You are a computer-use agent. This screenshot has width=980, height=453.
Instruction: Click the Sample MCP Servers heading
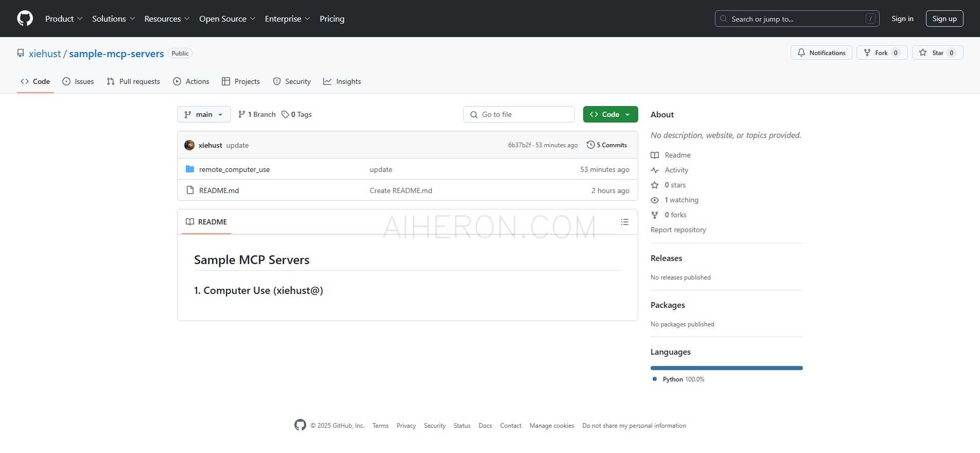(252, 260)
